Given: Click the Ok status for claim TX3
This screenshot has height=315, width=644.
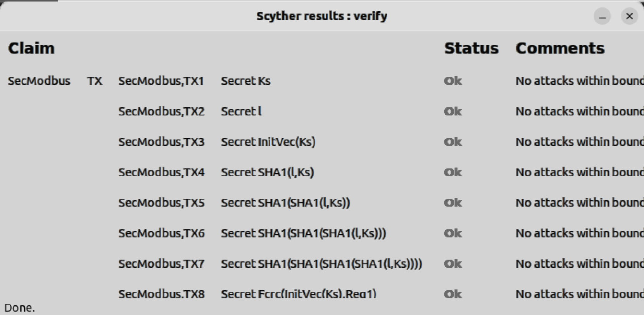Looking at the screenshot, I should pos(453,142).
